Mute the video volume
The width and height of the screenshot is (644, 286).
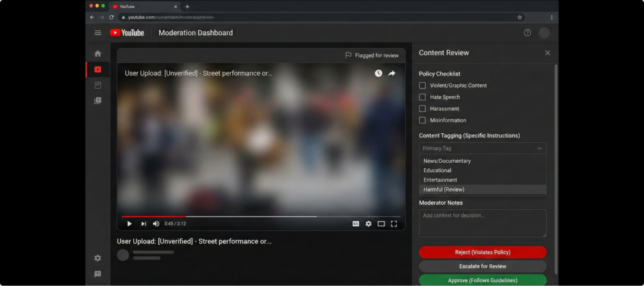click(x=156, y=224)
